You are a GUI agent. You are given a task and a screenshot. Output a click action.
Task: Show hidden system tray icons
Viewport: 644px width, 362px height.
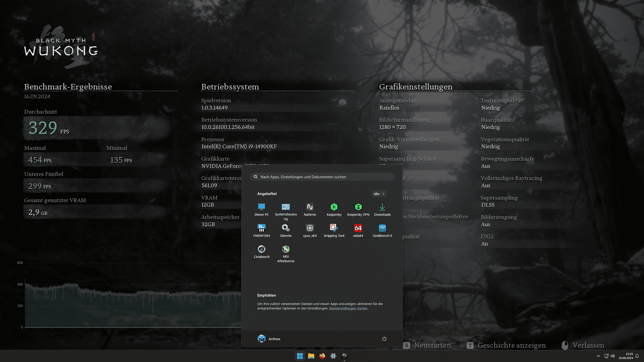point(598,356)
